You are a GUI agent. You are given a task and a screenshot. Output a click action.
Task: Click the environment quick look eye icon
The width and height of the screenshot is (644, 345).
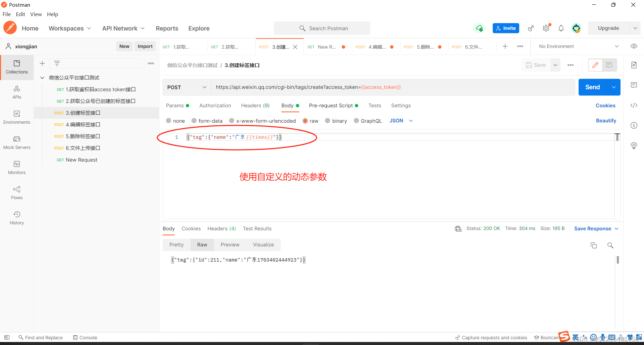pos(634,46)
